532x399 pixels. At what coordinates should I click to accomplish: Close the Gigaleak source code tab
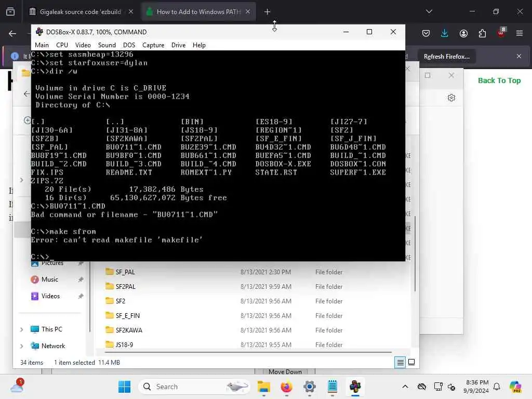tap(131, 12)
